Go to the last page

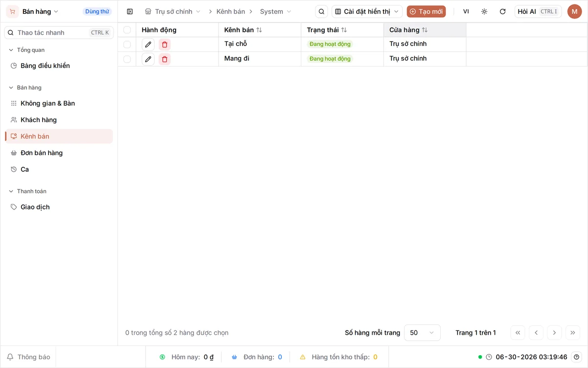point(573,333)
